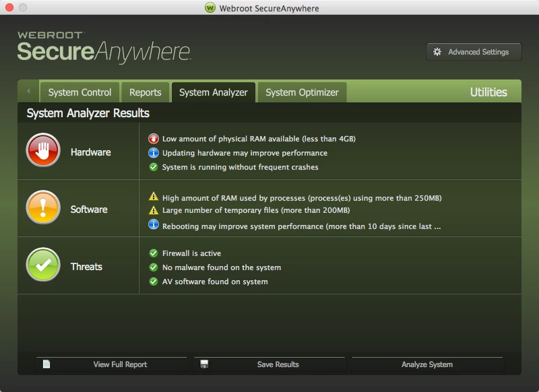Click the blue info icon beside Rebooting may improve
539x392 pixels.
[154, 224]
